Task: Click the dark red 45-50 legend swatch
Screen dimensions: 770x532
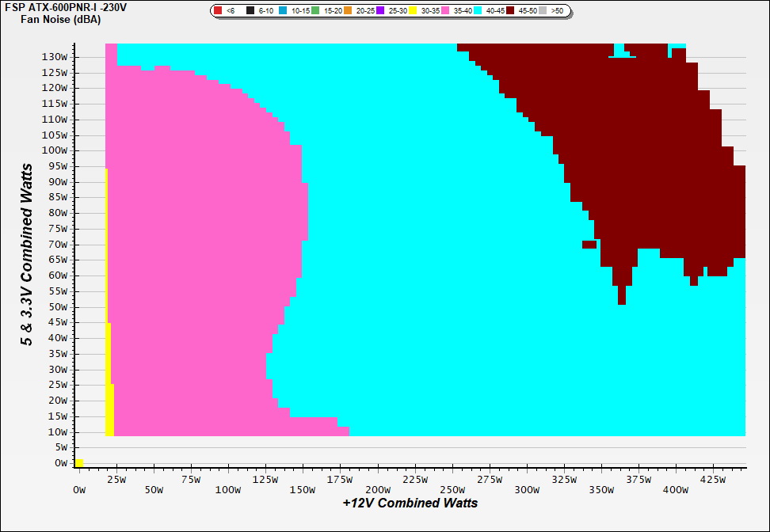Action: point(511,11)
